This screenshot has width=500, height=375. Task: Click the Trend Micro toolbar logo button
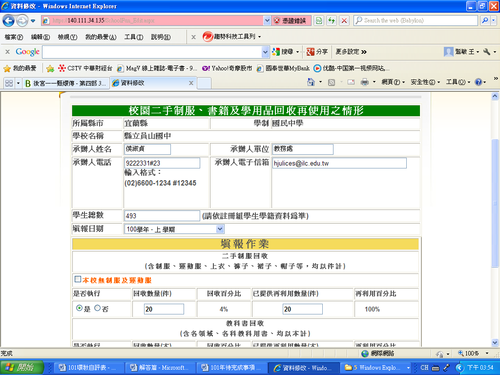click(x=231, y=36)
